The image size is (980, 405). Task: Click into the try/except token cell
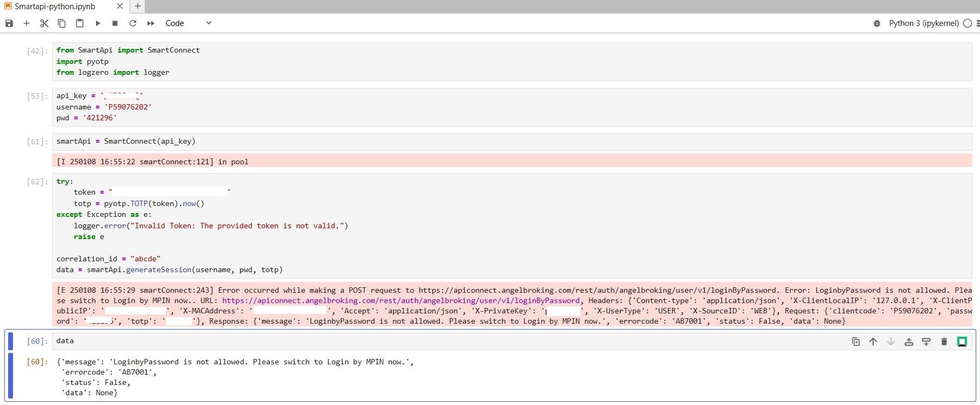pyautogui.click(x=512, y=226)
